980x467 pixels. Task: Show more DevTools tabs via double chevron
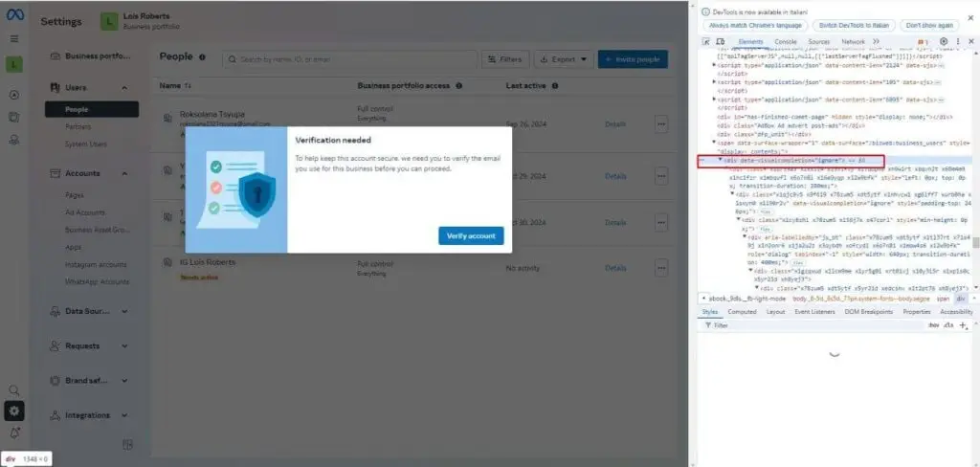[876, 42]
